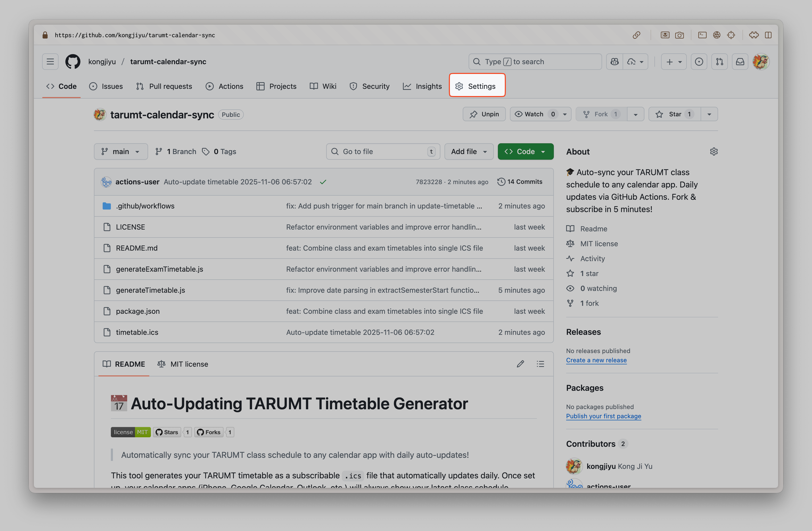812x531 pixels.
Task: Open the MIT license tab in README panel
Action: click(x=183, y=364)
